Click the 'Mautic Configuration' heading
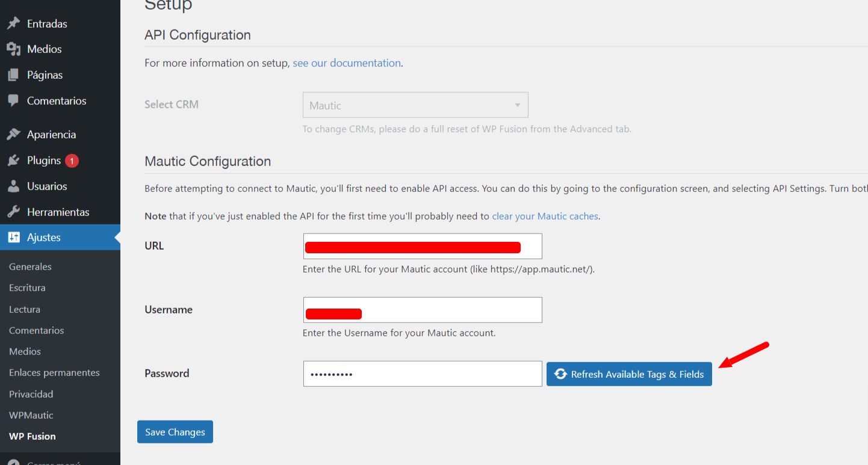The image size is (868, 465). pos(208,161)
